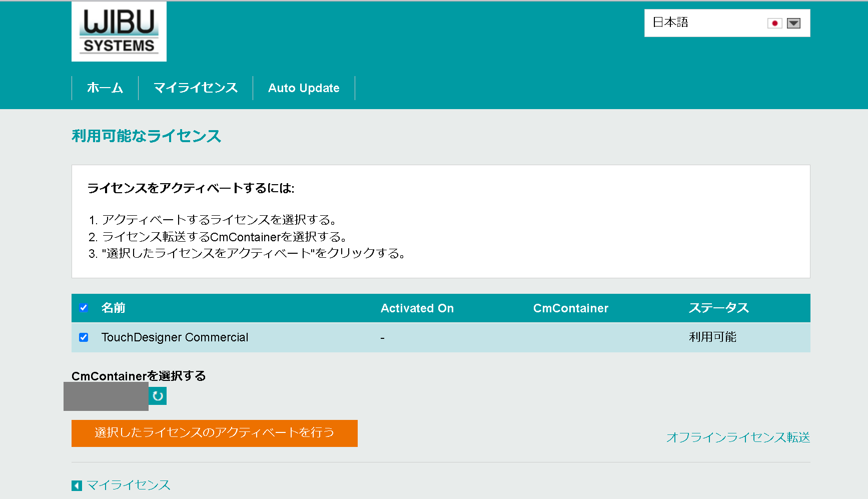This screenshot has width=868, height=499.
Task: Refresh the CmContainer list
Action: [158, 396]
